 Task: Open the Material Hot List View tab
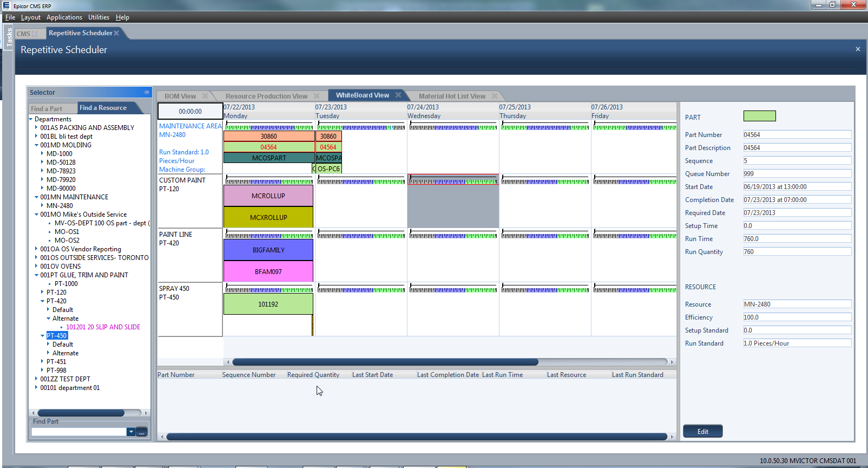(x=452, y=96)
